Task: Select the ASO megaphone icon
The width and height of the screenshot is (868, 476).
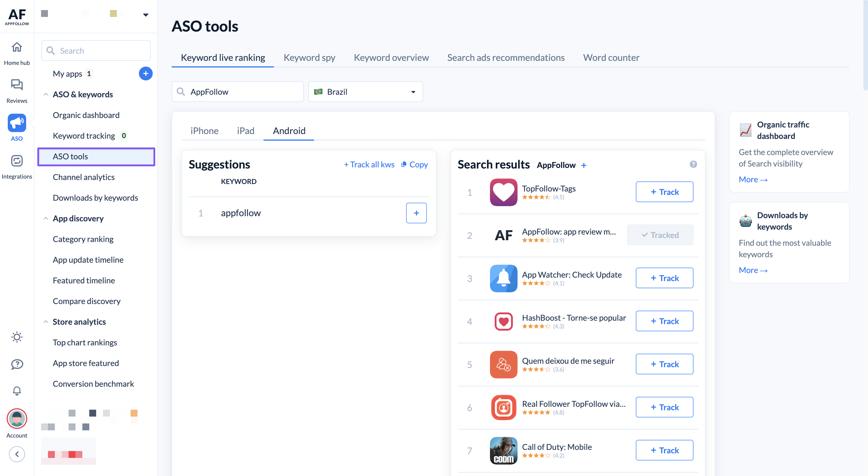Action: tap(17, 123)
